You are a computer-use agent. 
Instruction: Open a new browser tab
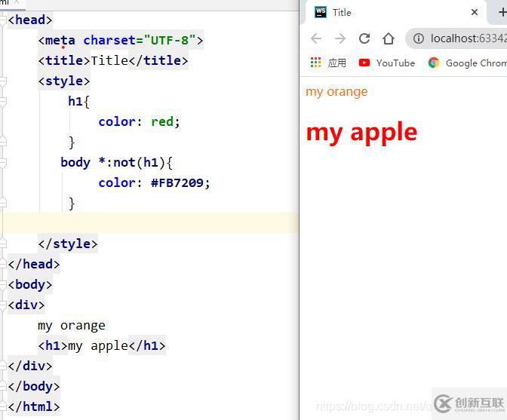[502, 12]
